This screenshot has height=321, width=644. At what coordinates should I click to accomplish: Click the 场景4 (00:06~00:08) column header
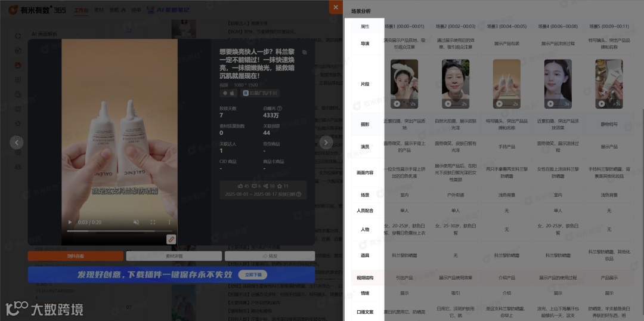coord(558,26)
